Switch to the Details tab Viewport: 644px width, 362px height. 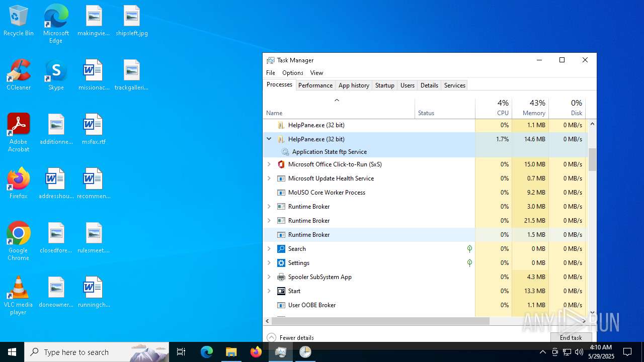[429, 85]
